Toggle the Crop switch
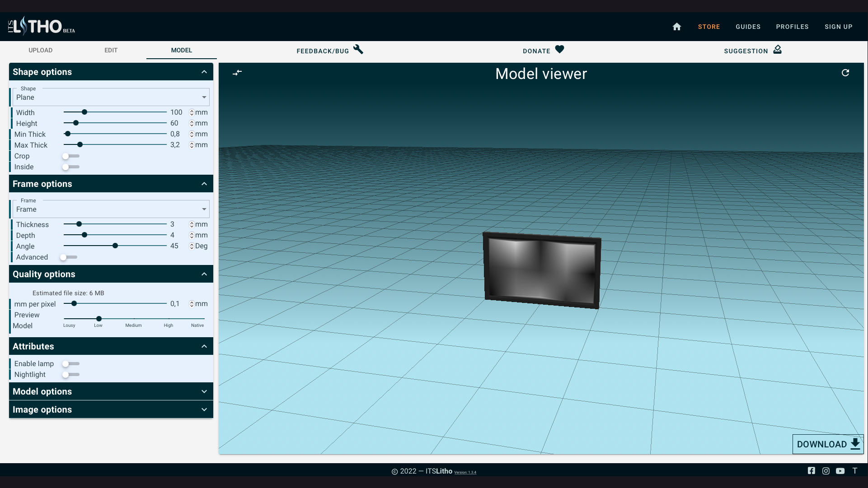Image resolution: width=868 pixels, height=488 pixels. [x=70, y=156]
